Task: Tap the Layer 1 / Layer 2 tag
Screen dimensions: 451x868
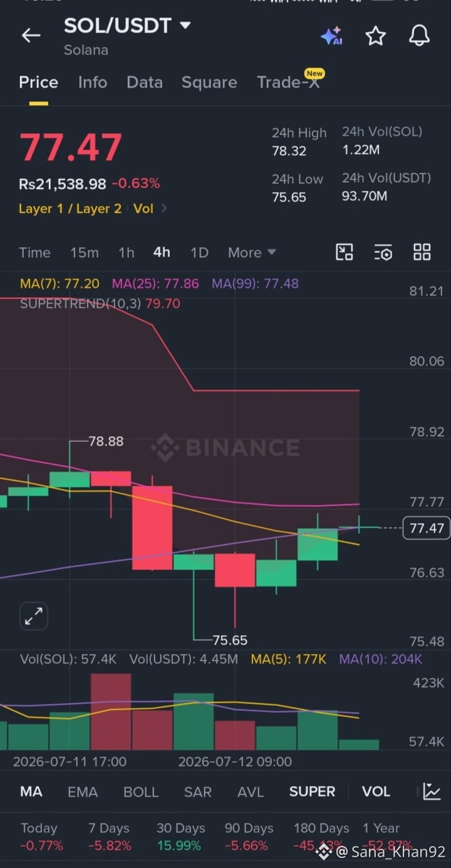Action: 70,208
